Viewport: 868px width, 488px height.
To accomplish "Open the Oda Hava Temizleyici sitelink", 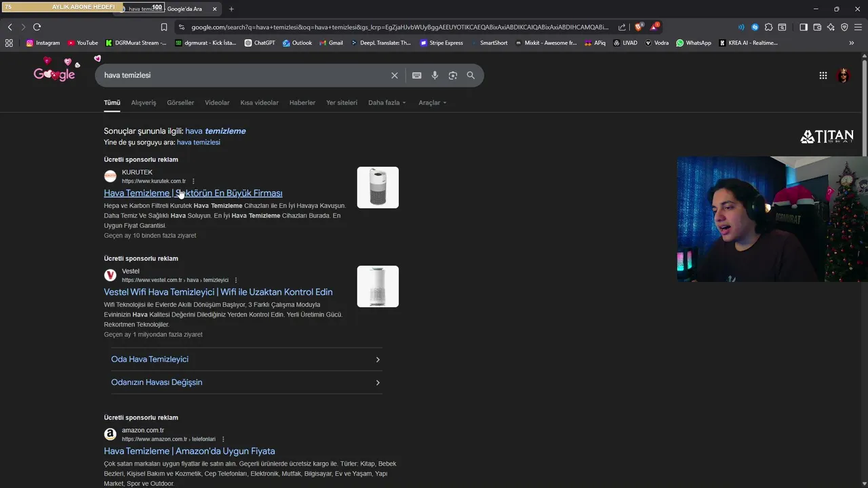I will coord(246,359).
